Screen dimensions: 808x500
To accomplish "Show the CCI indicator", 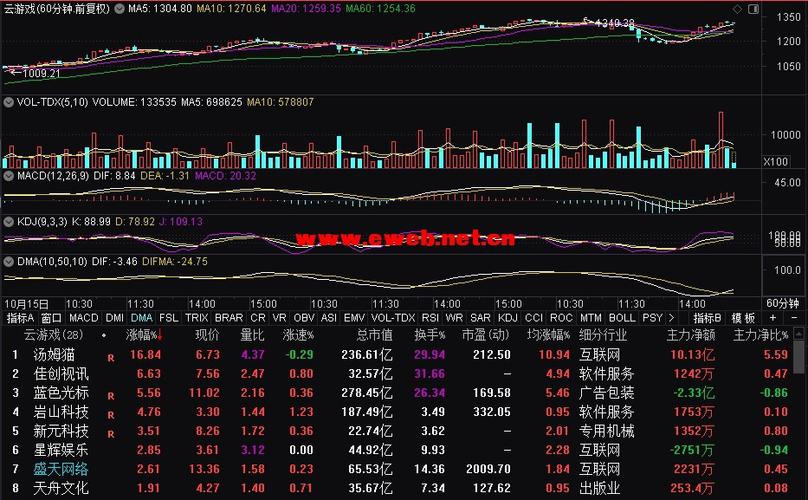I will [x=534, y=318].
